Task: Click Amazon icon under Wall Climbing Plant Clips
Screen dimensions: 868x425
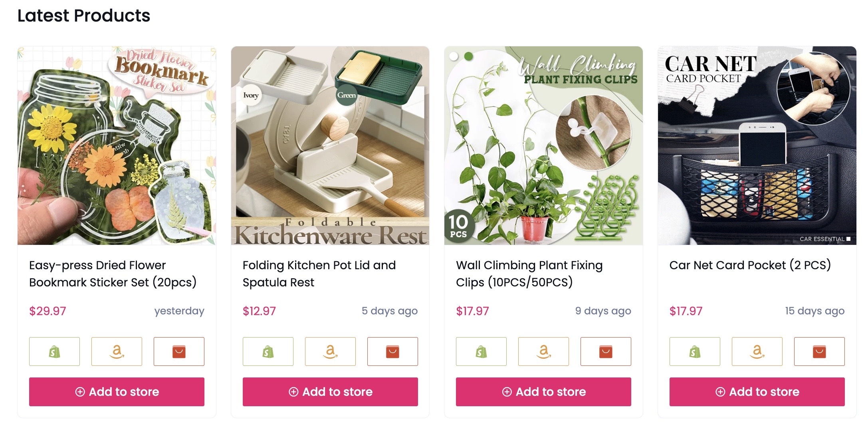Action: [x=543, y=352]
